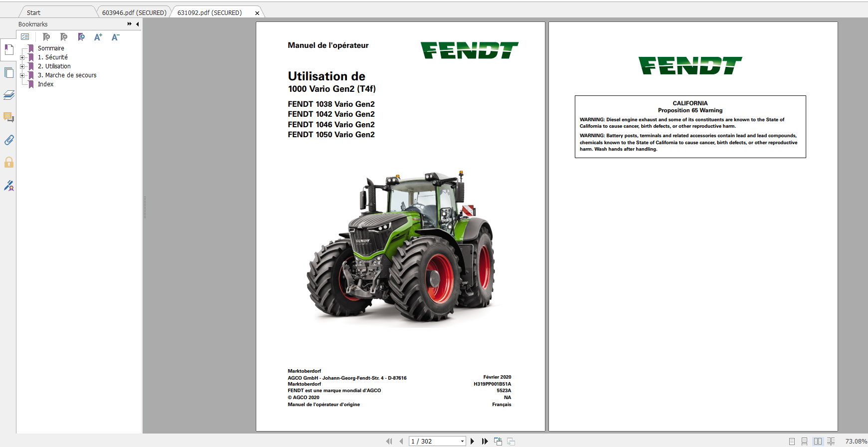Open the Comments panel icon
The width and height of the screenshot is (868, 447).
[x=8, y=117]
